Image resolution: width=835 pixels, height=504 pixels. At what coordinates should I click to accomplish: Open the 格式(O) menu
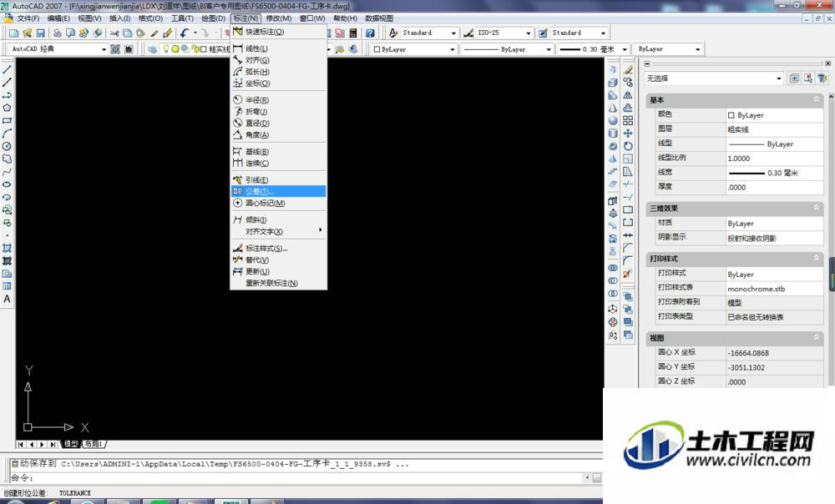click(x=150, y=18)
